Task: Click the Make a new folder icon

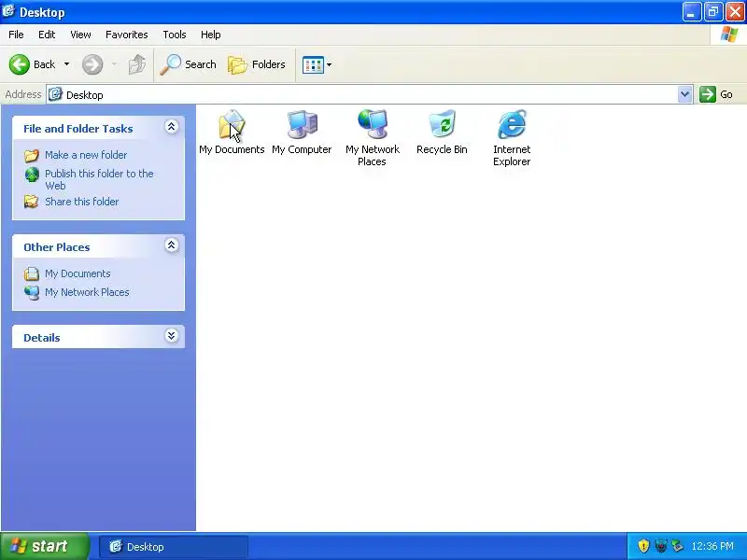Action: 32,155
